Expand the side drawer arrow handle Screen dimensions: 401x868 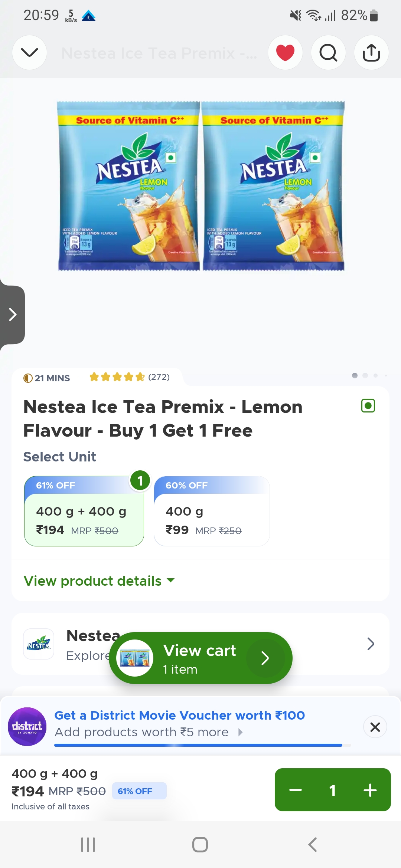click(x=13, y=315)
